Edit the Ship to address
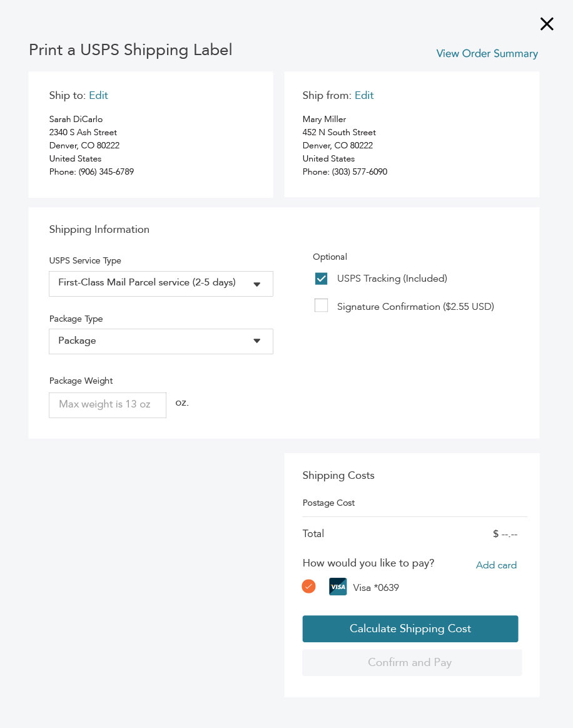Image resolution: width=573 pixels, height=728 pixels. (98, 96)
